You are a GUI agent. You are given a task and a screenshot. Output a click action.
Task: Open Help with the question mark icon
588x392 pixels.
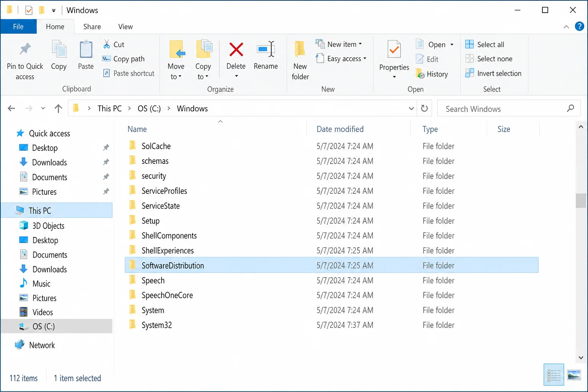580,26
